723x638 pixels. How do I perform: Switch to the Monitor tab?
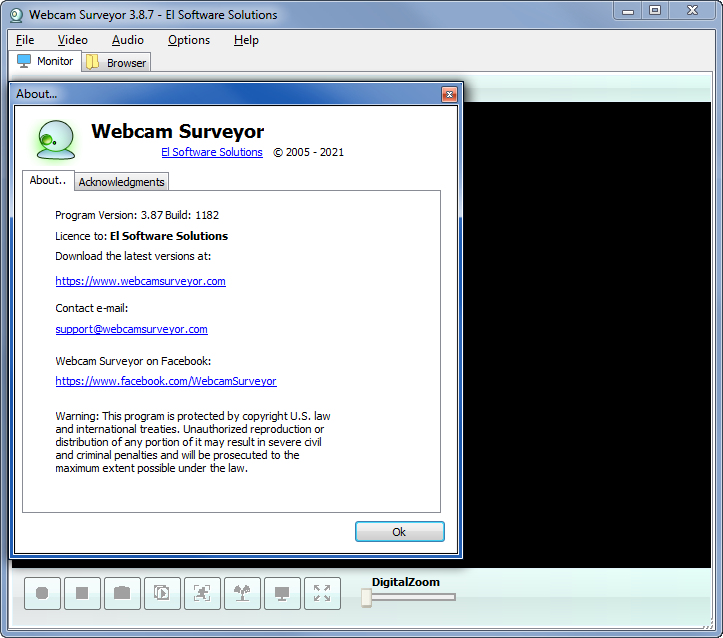[45, 61]
